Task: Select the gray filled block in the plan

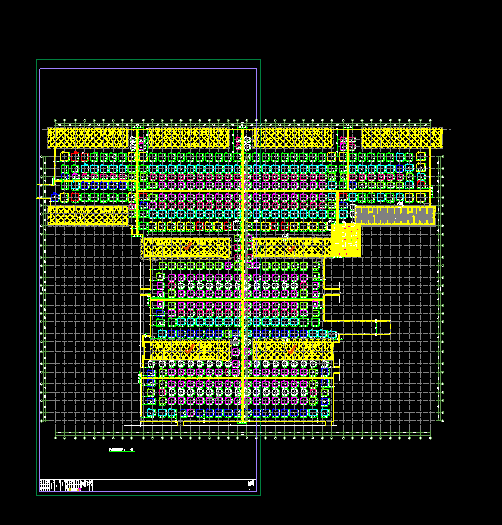Action: [x=395, y=215]
